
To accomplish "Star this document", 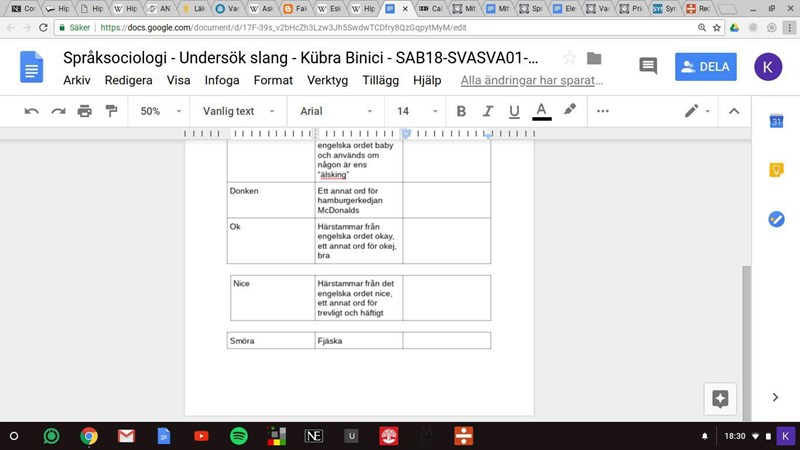I will click(569, 58).
